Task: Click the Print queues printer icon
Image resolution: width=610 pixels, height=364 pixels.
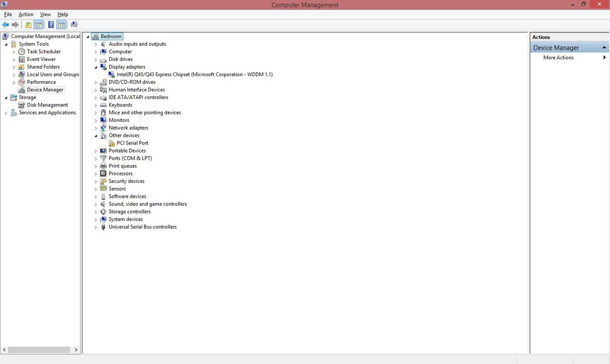Action: [103, 166]
